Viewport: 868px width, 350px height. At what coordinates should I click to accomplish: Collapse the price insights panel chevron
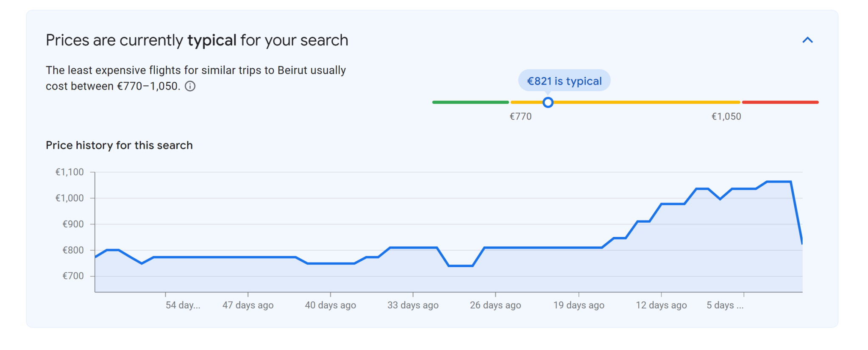pyautogui.click(x=807, y=40)
